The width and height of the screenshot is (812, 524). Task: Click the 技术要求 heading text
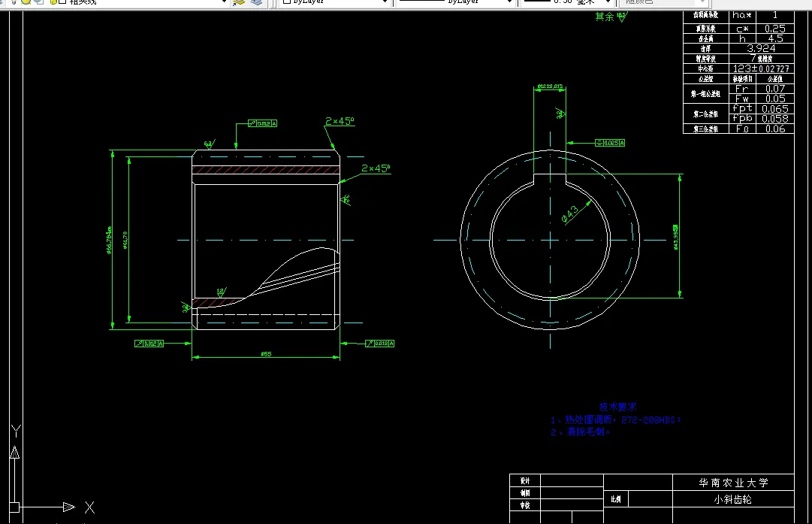pyautogui.click(x=617, y=407)
